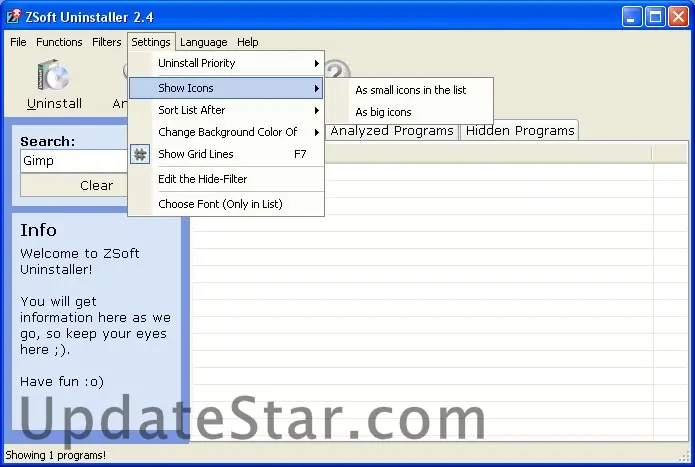Choose As small icons in the list
This screenshot has height=467, width=695.
pyautogui.click(x=410, y=90)
